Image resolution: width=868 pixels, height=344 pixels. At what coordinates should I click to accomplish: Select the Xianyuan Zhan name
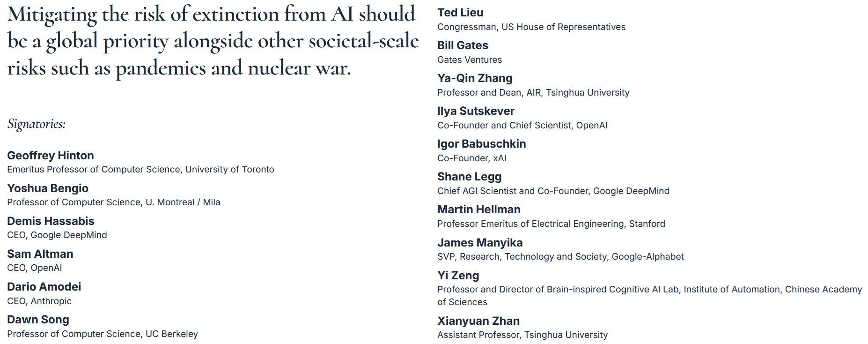[478, 321]
